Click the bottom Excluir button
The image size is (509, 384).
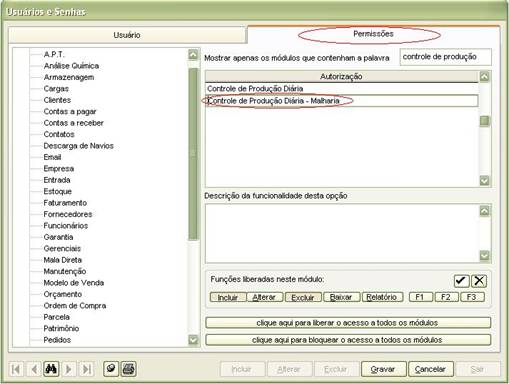click(336, 369)
